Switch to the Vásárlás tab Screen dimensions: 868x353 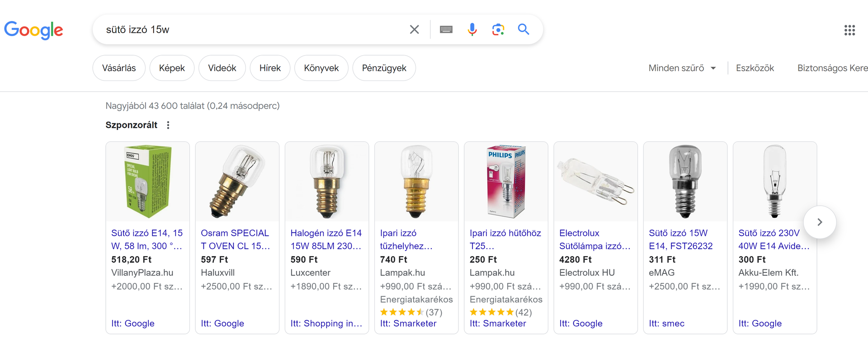coord(119,68)
